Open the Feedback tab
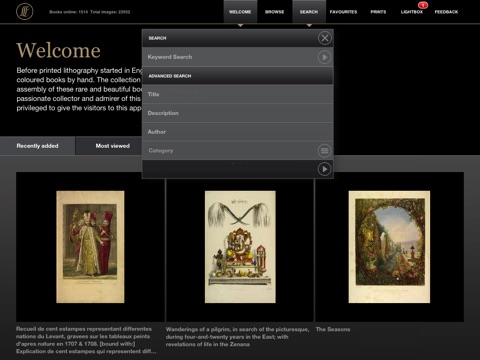 click(446, 12)
